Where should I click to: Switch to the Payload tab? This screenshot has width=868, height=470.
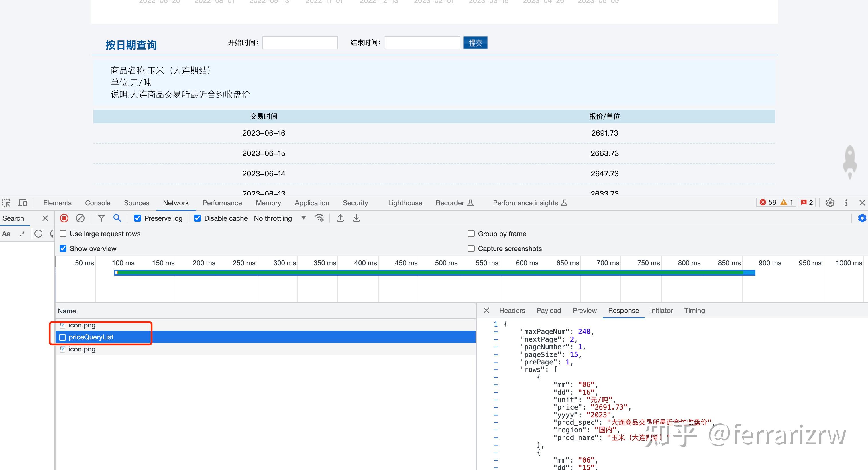549,310
